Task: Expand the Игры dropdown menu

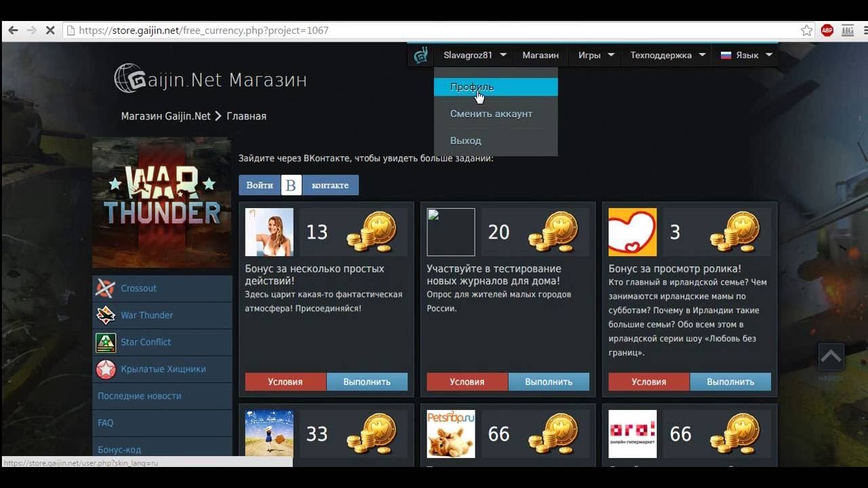Action: pyautogui.click(x=596, y=55)
